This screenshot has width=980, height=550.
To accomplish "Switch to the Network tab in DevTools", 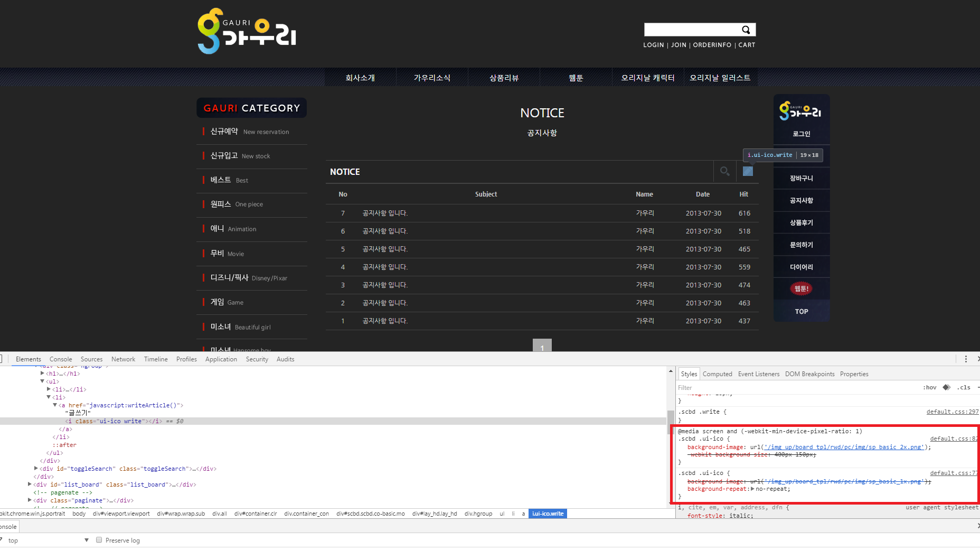I will (123, 359).
